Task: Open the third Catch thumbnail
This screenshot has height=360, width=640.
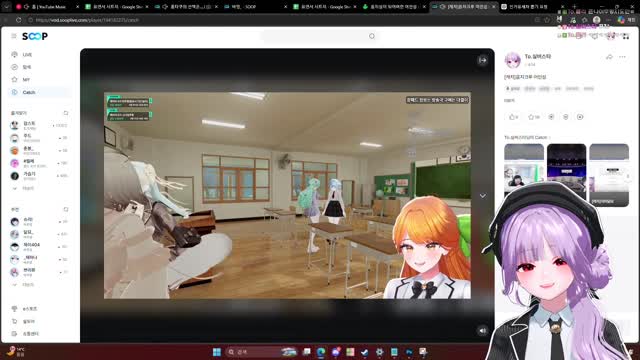Action: (x=609, y=175)
